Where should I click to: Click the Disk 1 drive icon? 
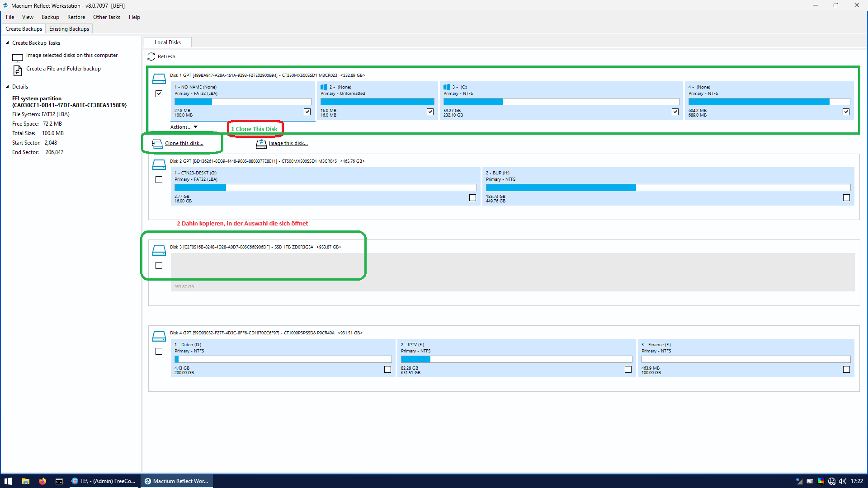point(159,79)
